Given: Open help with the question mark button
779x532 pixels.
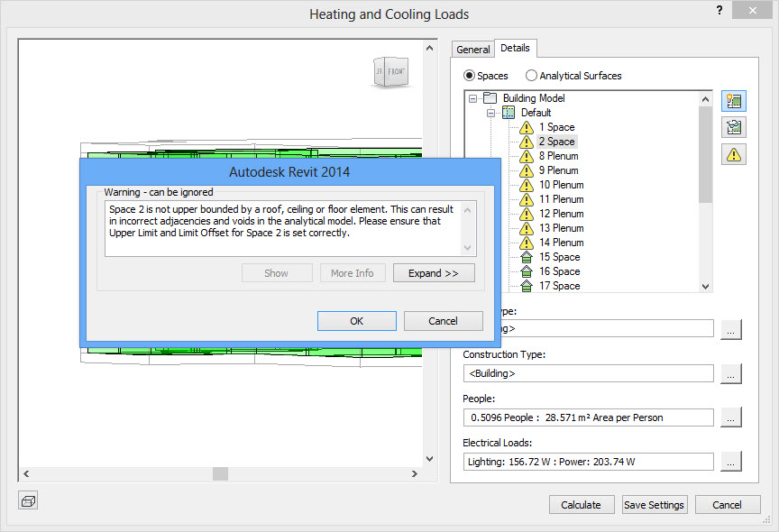Looking at the screenshot, I should point(719,10).
